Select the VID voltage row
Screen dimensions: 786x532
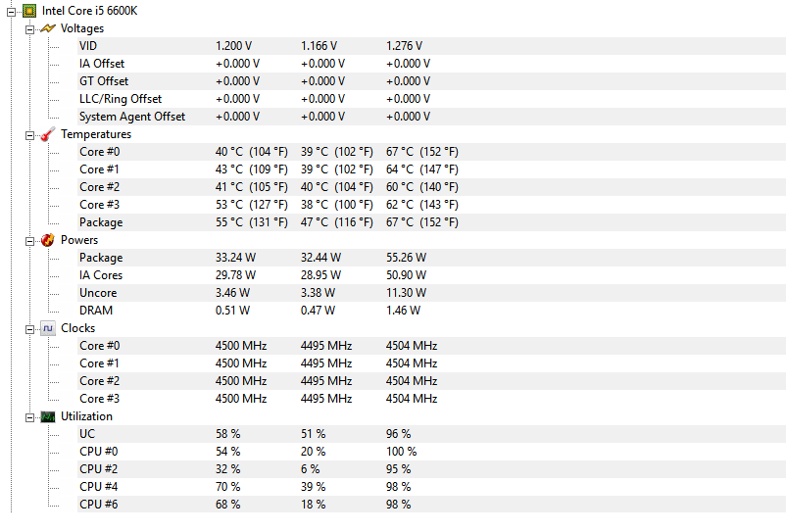pyautogui.click(x=431, y=46)
